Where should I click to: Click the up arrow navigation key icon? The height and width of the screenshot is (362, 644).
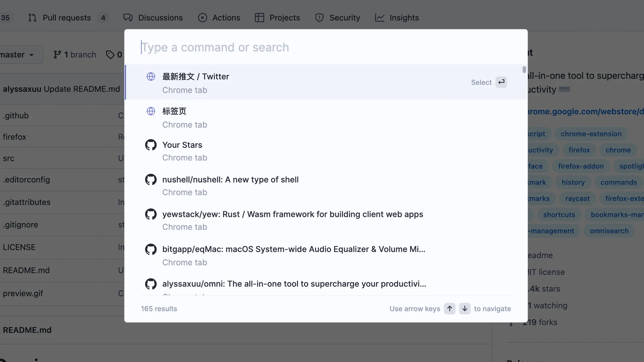coord(450,309)
